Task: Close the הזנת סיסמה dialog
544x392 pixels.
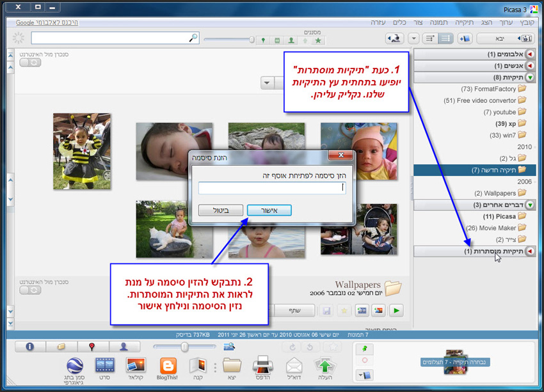Action: coord(340,155)
